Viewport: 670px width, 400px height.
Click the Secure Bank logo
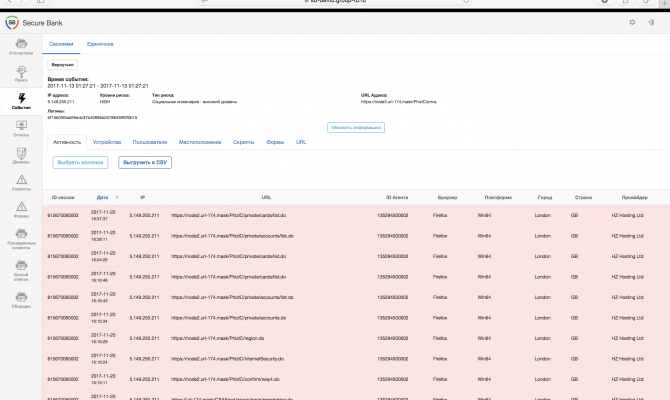12,23
